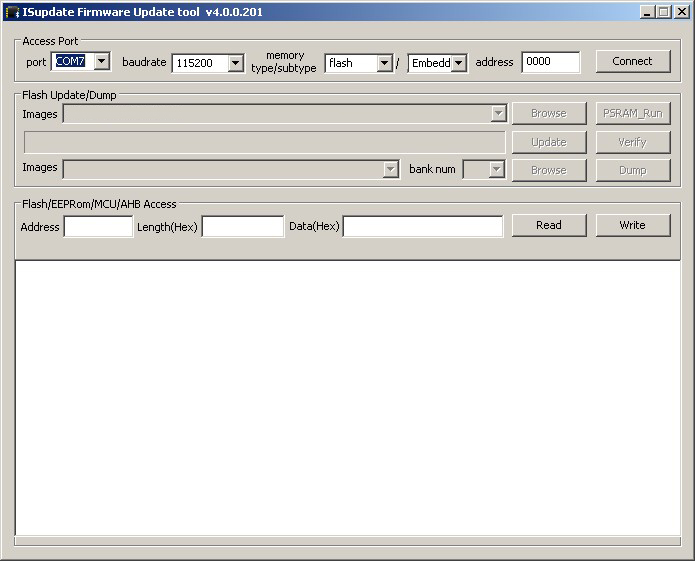This screenshot has width=695, height=561.
Task: Open the bank num dropdown
Action: 497,170
